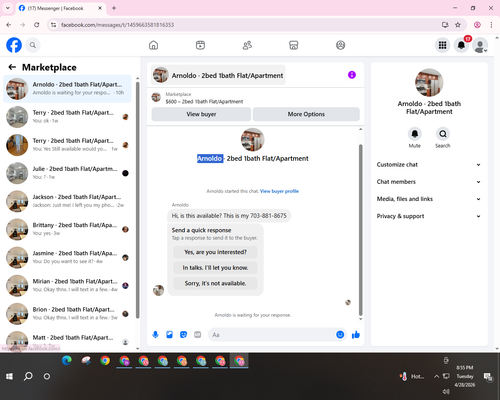Screen dimensions: 500x400
Task: Open the Groups tab icon
Action: tap(340, 45)
